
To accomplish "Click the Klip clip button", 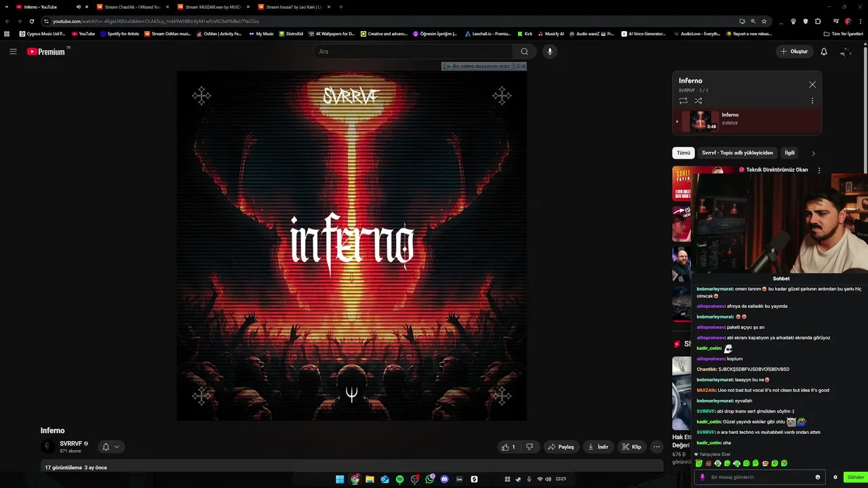I will click(x=631, y=447).
